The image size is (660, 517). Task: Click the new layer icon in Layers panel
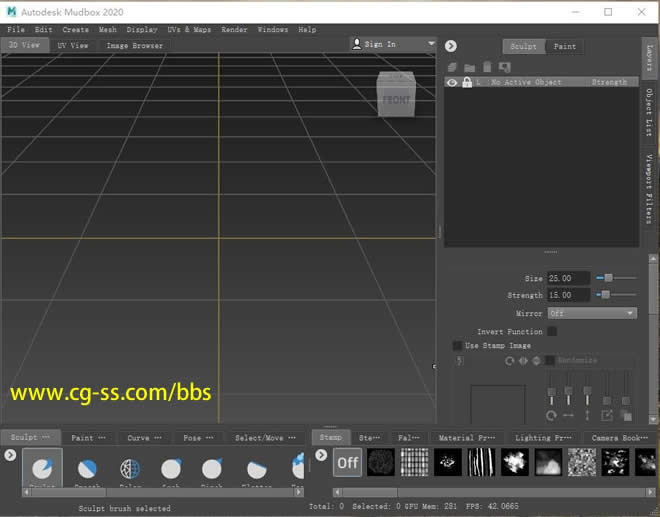(x=453, y=67)
